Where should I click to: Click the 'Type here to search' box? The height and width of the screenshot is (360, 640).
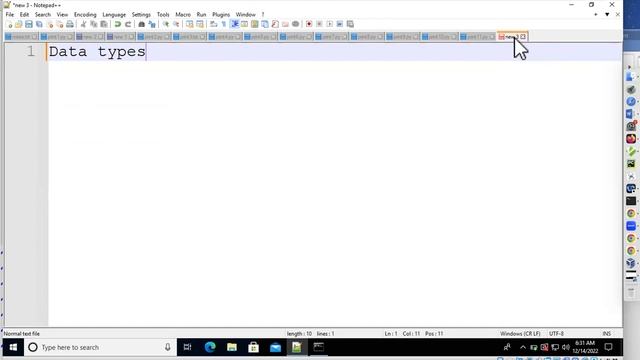point(100,347)
